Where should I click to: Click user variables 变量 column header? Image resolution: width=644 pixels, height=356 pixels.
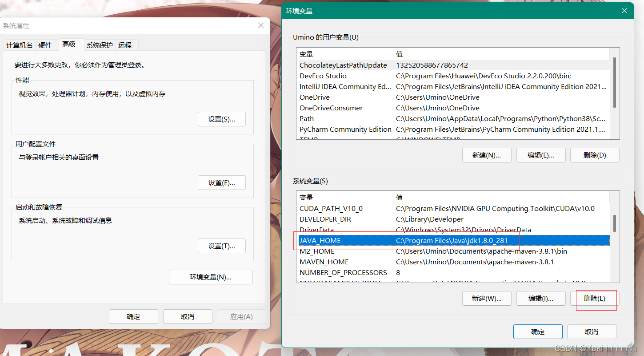coord(345,54)
